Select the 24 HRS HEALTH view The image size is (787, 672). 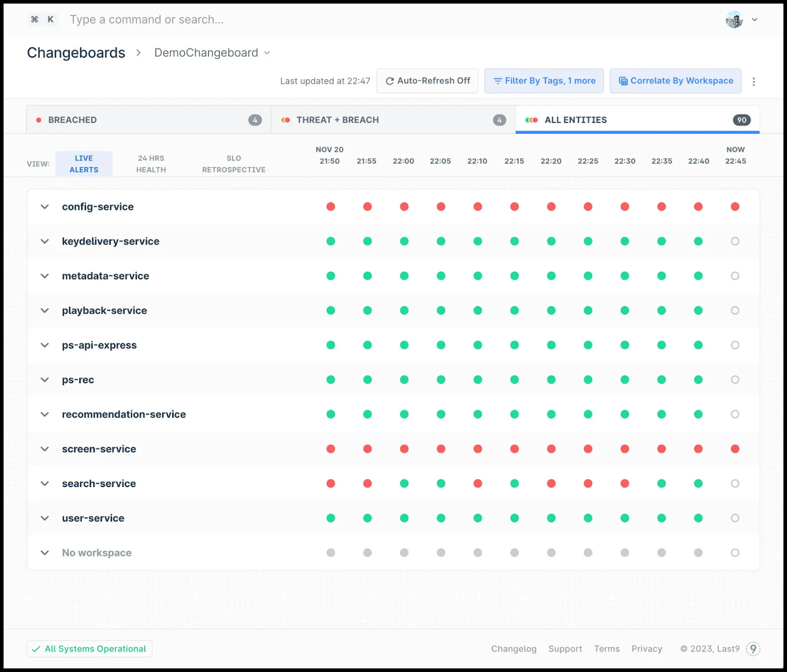[151, 164]
